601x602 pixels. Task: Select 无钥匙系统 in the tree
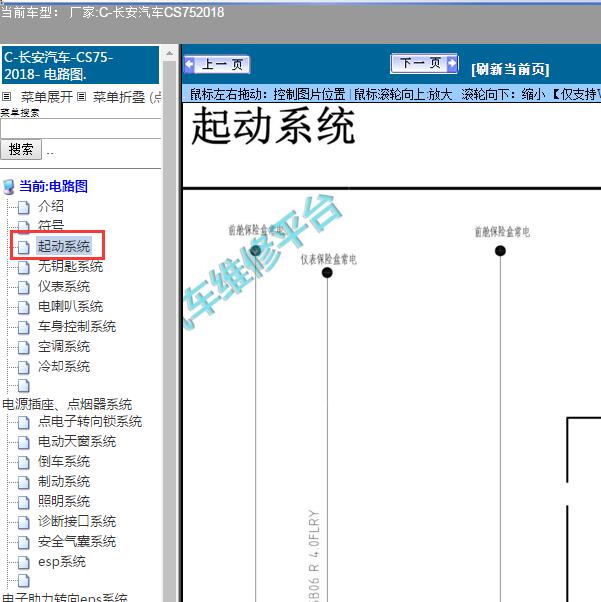click(70, 266)
